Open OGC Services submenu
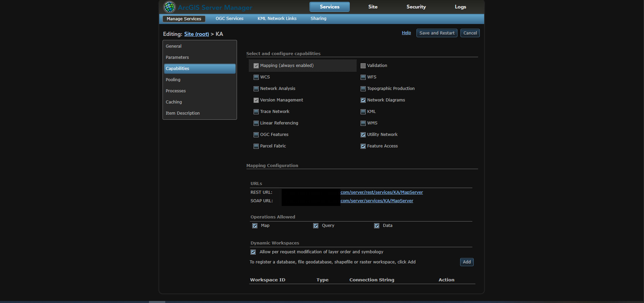Screen dimensions: 644x303 pos(230,19)
